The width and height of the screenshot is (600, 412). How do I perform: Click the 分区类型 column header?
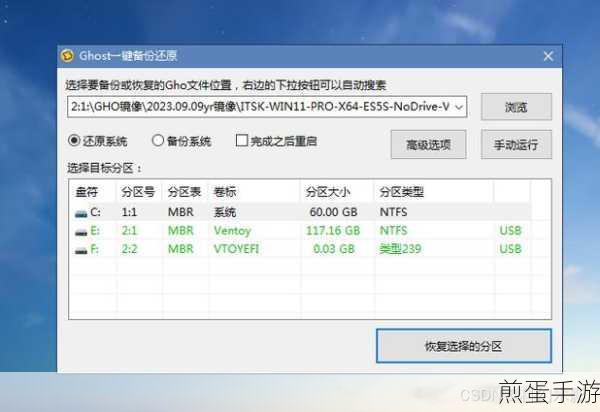point(434,192)
